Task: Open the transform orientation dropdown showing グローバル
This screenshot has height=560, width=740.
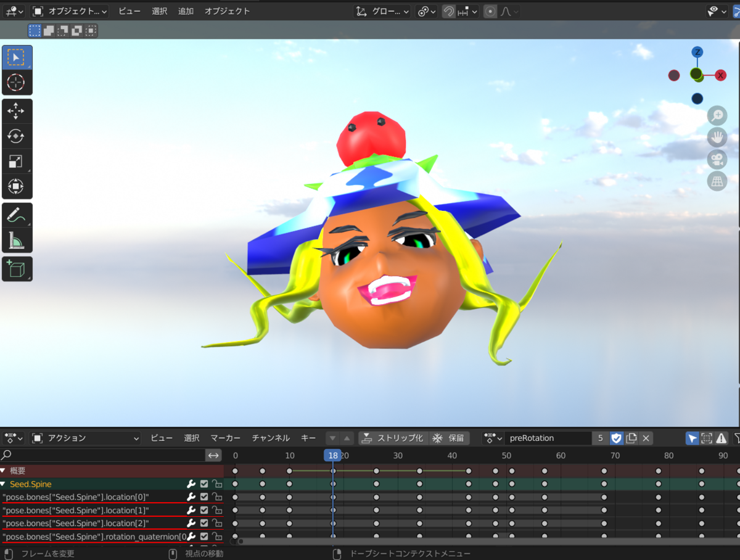Action: click(x=381, y=10)
